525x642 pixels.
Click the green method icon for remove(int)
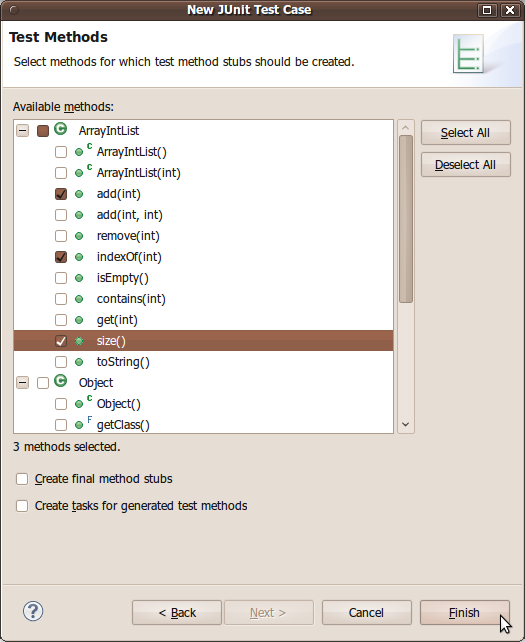click(79, 236)
